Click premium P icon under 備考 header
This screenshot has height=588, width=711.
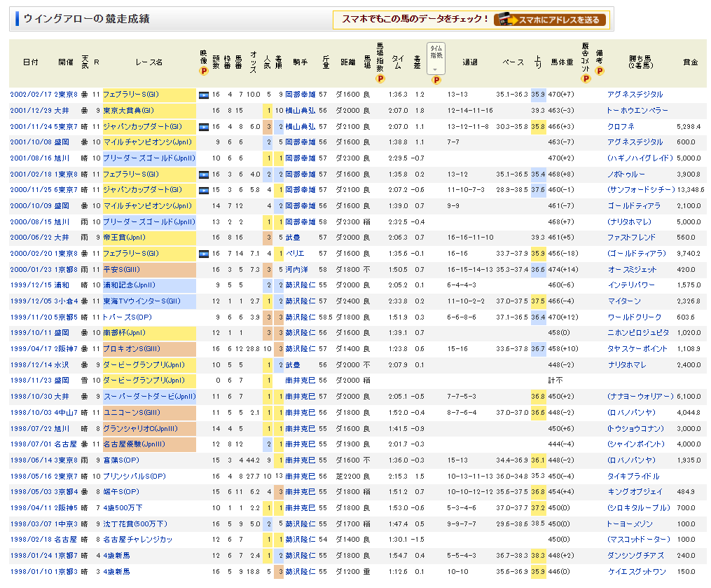click(600, 71)
